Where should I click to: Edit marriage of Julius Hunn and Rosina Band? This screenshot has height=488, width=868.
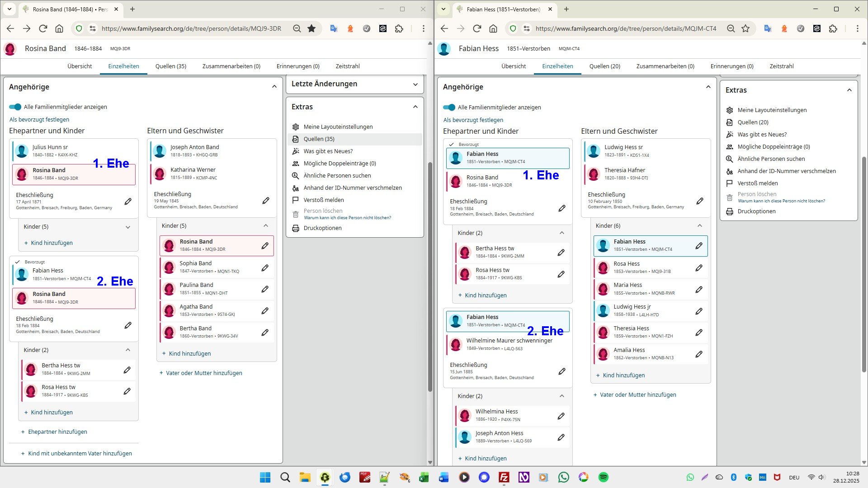(x=128, y=202)
